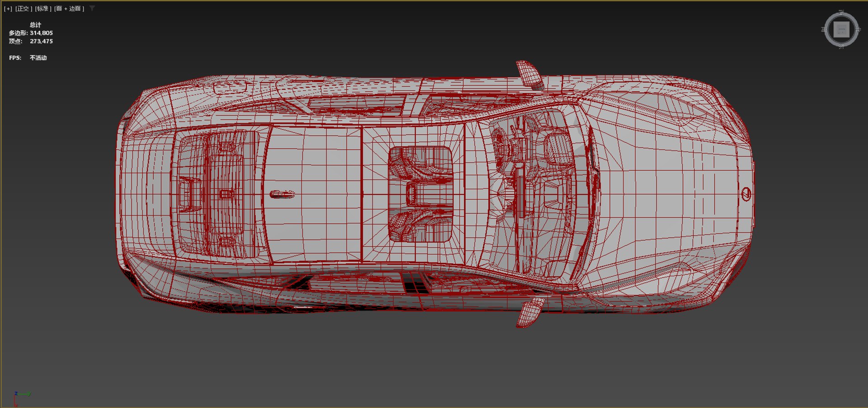This screenshot has width=868, height=408.
Task: Select the round emblem on the car's nose
Action: pyautogui.click(x=746, y=194)
